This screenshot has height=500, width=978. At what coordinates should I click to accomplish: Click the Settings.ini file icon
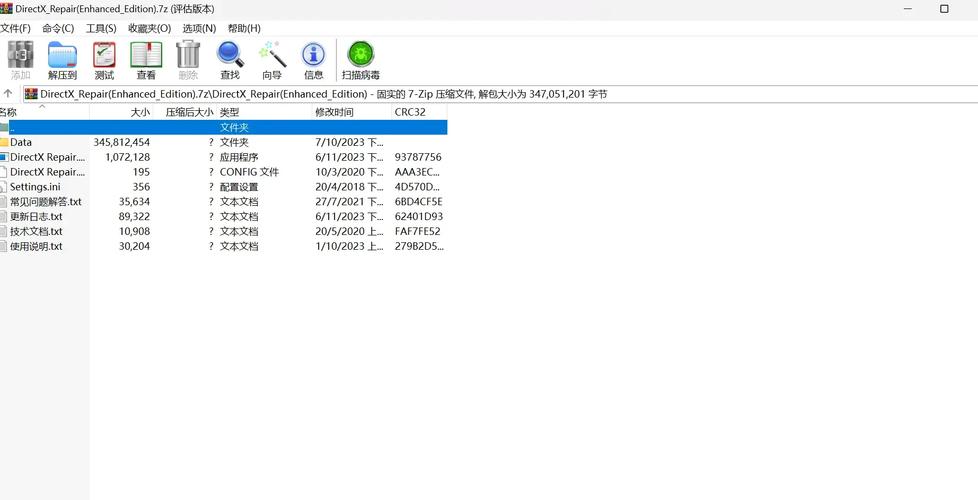pos(4,187)
